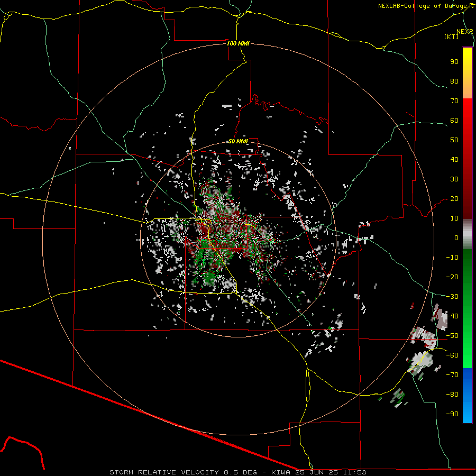
Task: Pick the blue segment of the color bar
Action: (x=467, y=396)
